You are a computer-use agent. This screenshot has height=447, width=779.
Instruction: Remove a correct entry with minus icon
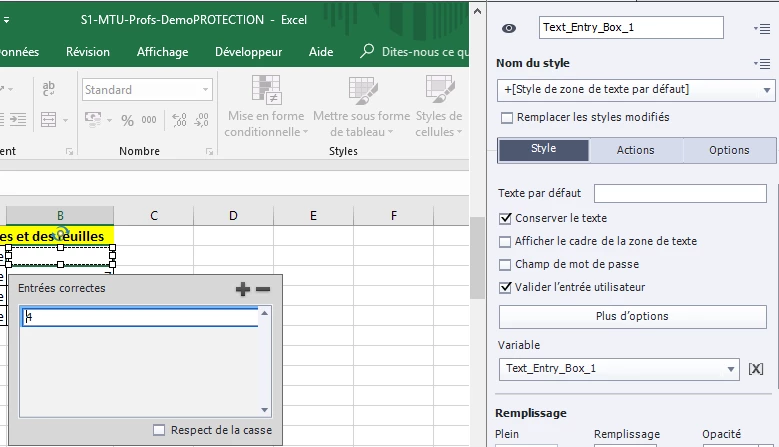pyautogui.click(x=263, y=289)
